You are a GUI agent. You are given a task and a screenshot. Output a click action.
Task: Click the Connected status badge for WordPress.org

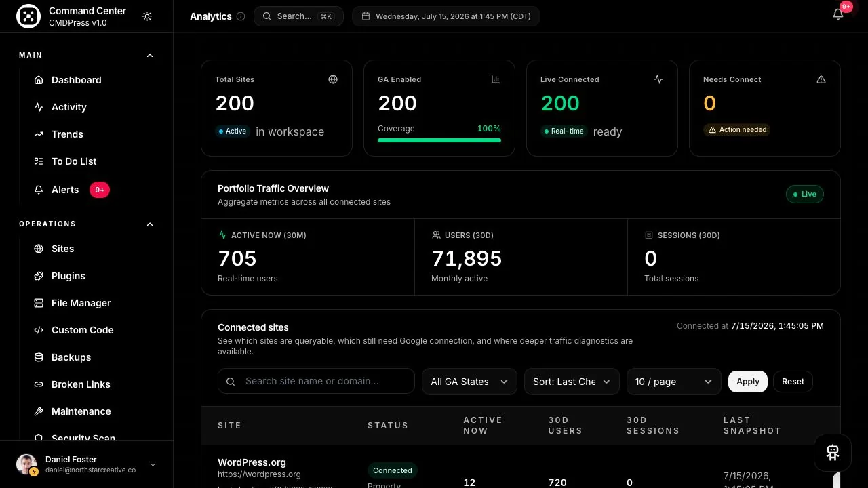pyautogui.click(x=392, y=470)
